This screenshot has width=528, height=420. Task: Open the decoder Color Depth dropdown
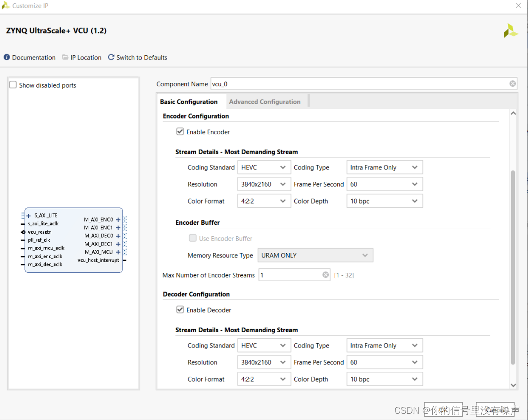(x=385, y=379)
